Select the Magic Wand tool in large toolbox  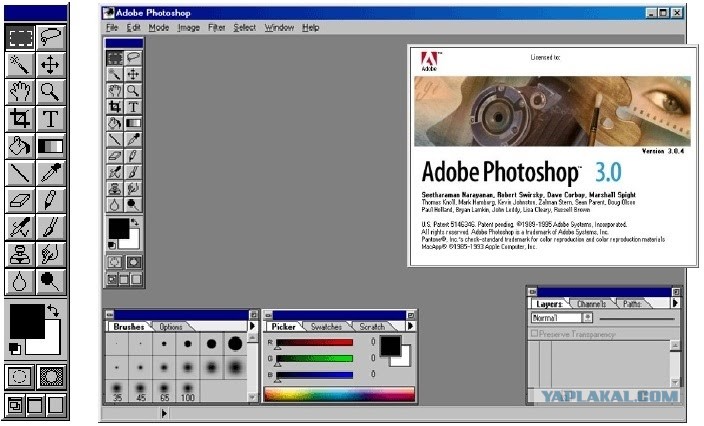coord(20,65)
